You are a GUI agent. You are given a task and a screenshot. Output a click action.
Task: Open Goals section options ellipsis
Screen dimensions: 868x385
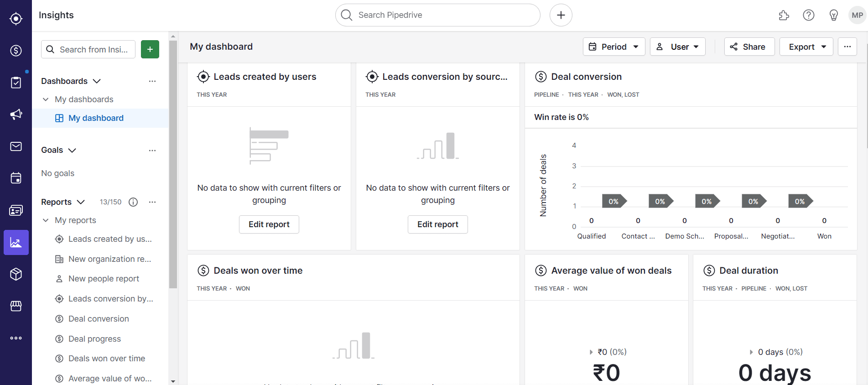[152, 151]
